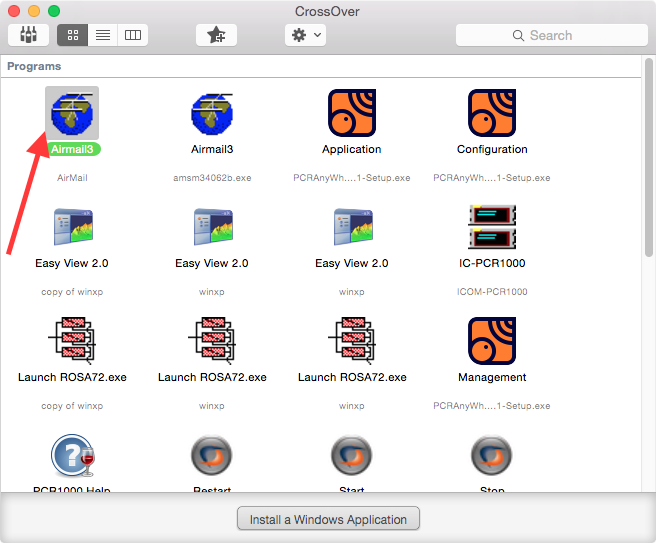Select the Application program icon
The height and width of the screenshot is (543, 656).
(x=352, y=113)
